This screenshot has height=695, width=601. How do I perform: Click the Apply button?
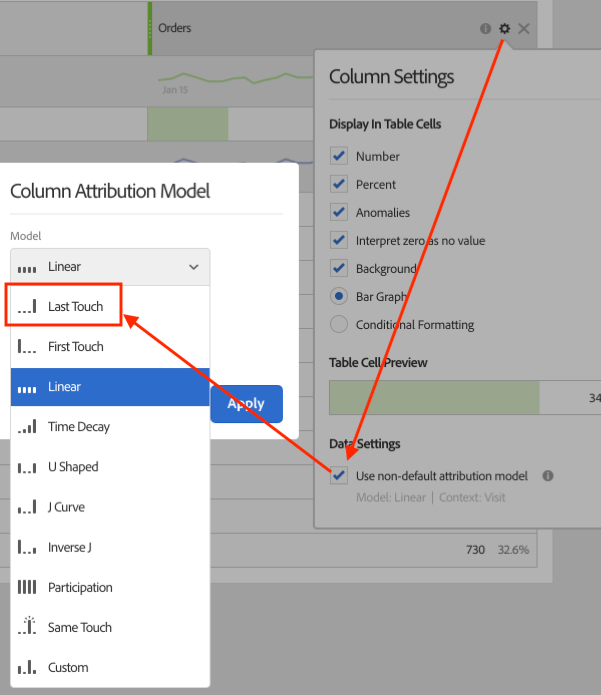[x=247, y=404]
